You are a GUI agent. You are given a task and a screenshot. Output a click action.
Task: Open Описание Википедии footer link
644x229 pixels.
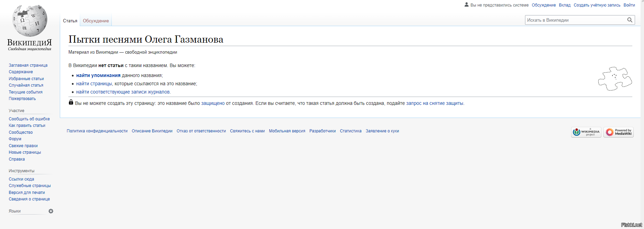tap(152, 131)
